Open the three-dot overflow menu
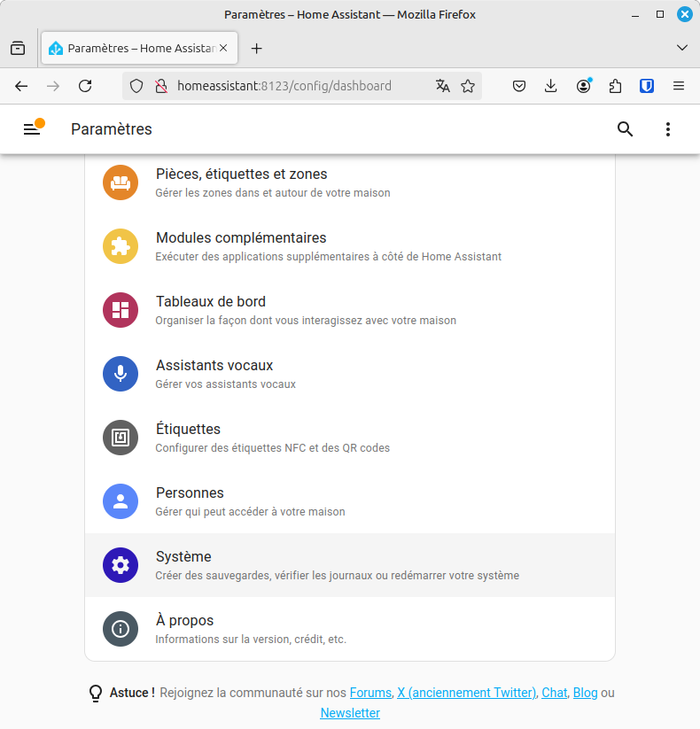The height and width of the screenshot is (729, 700). [x=667, y=128]
